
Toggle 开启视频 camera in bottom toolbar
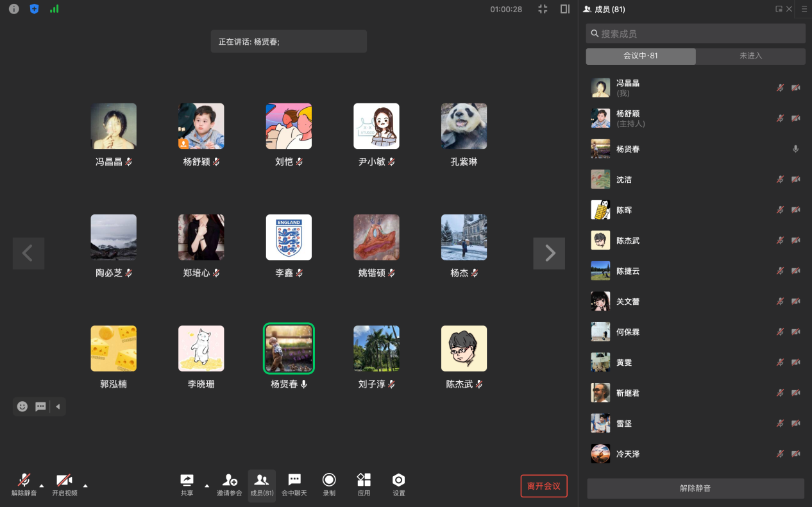tap(64, 481)
